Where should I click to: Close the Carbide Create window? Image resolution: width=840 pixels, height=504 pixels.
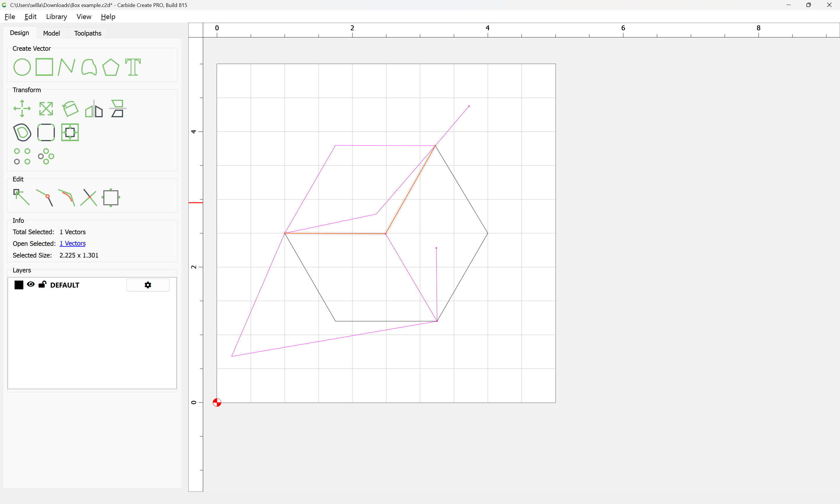pyautogui.click(x=829, y=5)
